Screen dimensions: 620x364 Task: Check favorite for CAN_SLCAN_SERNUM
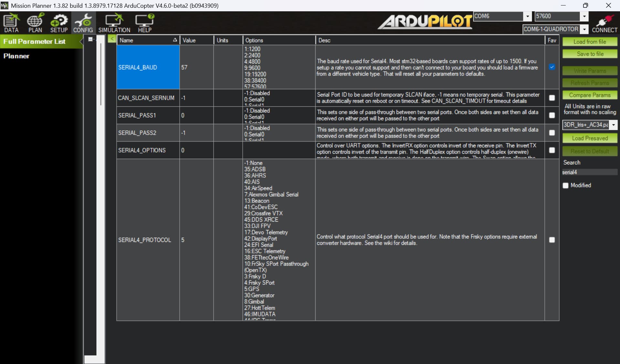[x=552, y=98]
